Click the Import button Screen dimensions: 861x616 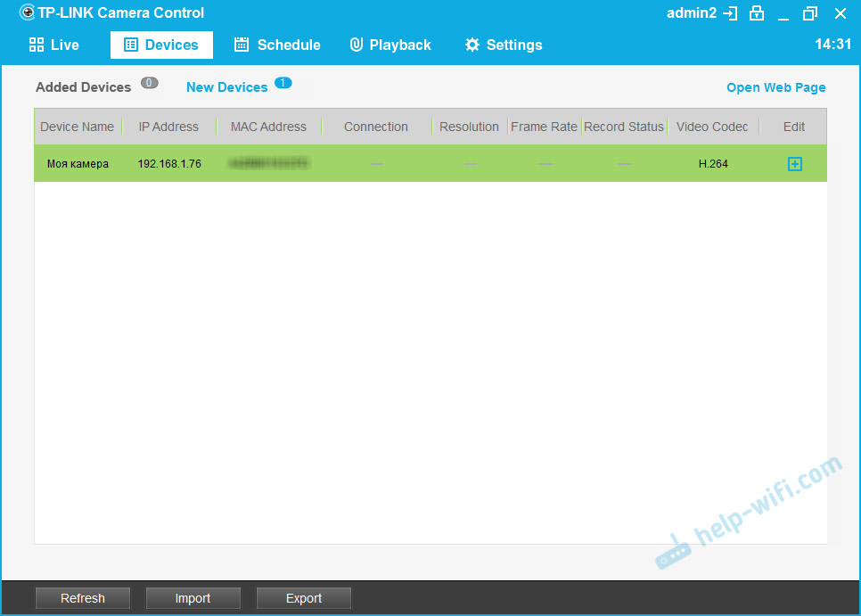point(193,598)
